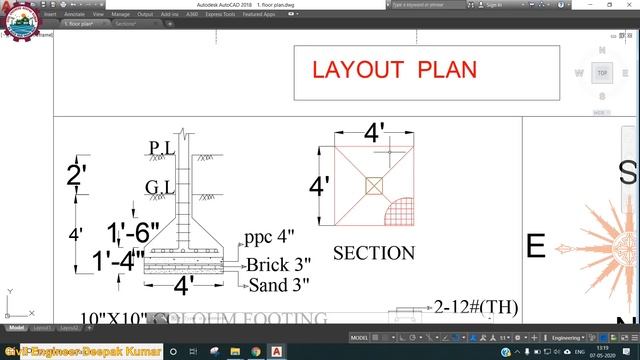Add a new drawing tab with plus
The width and height of the screenshot is (640, 360).
[x=170, y=24]
